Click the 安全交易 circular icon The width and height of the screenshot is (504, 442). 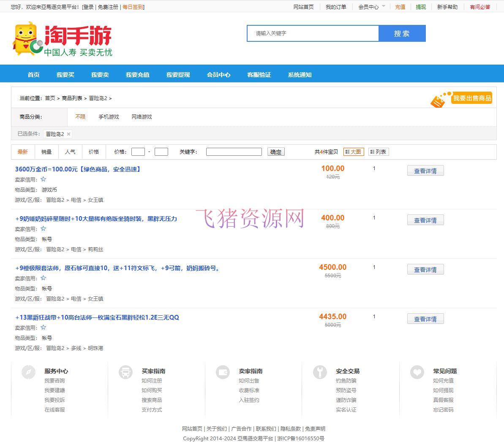tap(320, 372)
